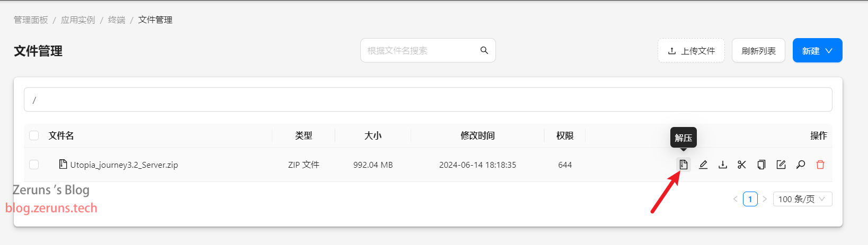The image size is (868, 245).
Task: Expand the 100 条/页 page size selector
Action: click(802, 199)
